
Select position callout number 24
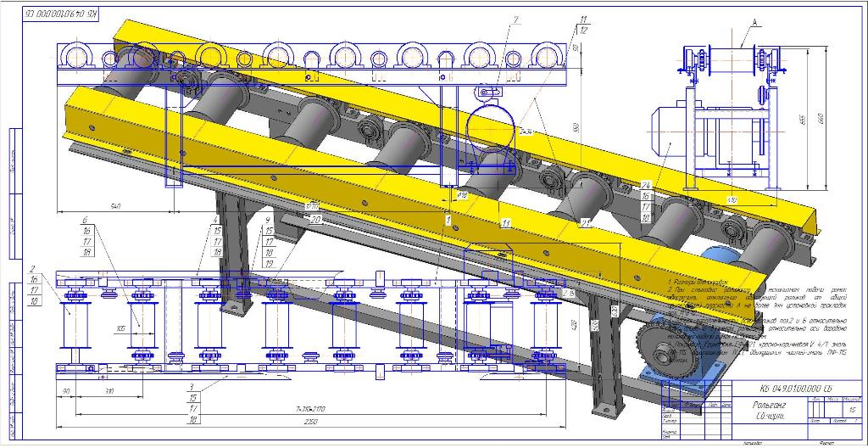pos(645,185)
